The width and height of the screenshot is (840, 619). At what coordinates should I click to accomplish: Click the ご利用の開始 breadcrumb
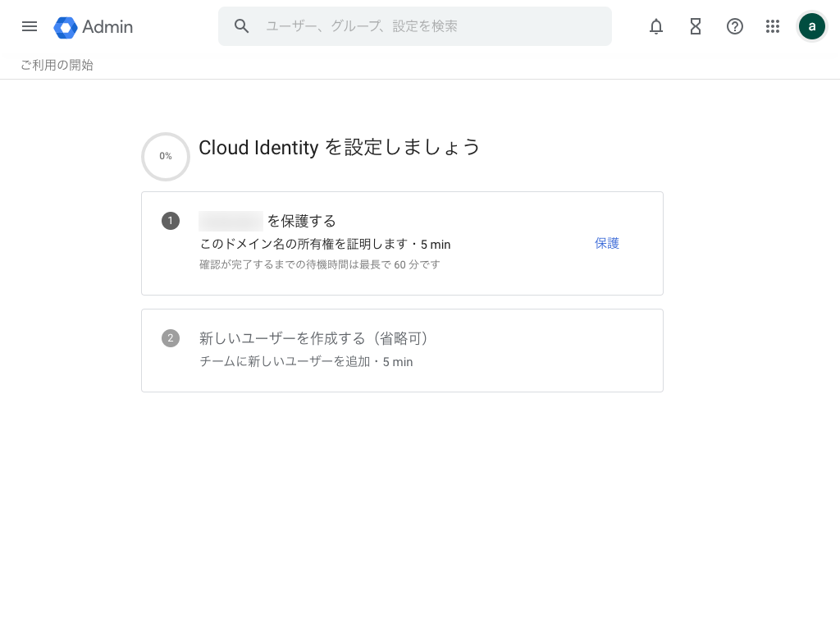[x=57, y=65]
